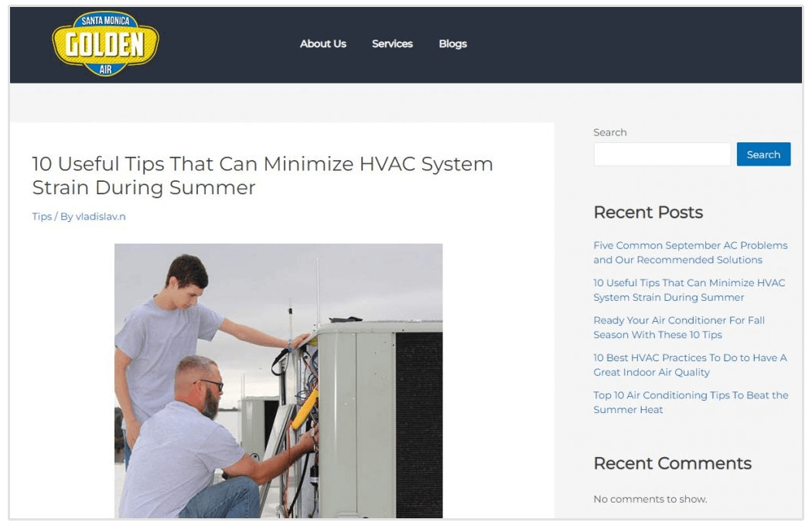Open the Fall Season air conditioner post
Screen dimensions: 812x526
[x=679, y=327]
